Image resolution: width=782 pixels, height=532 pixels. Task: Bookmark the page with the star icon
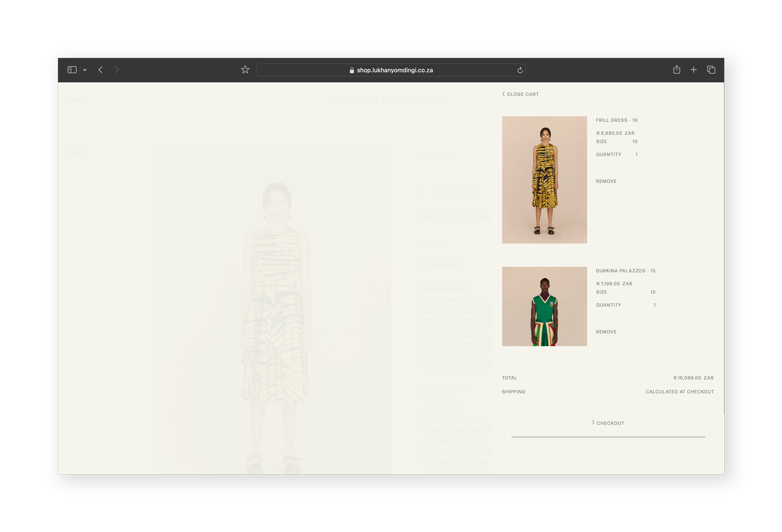point(245,70)
